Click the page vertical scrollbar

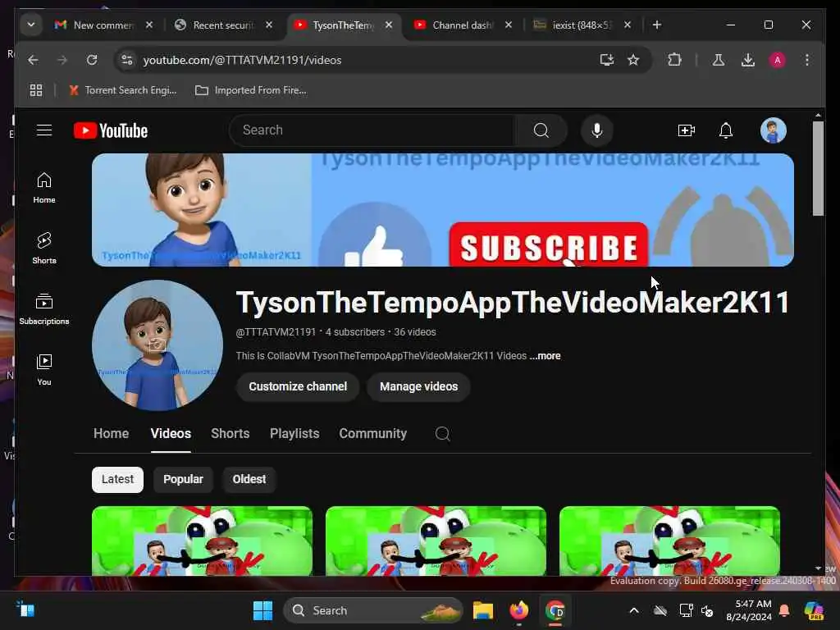(818, 168)
